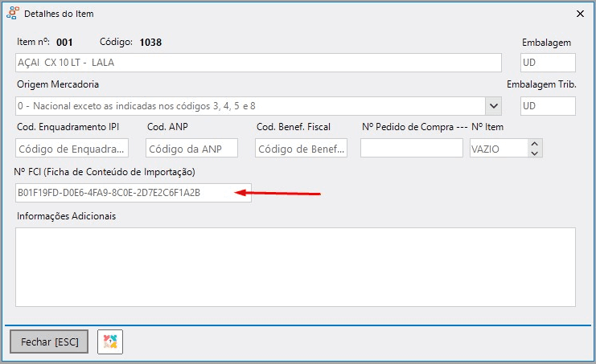Viewport: 596px width, 364px height.
Task: Focus the Cod. Benef. Fiscal field
Action: (x=301, y=149)
